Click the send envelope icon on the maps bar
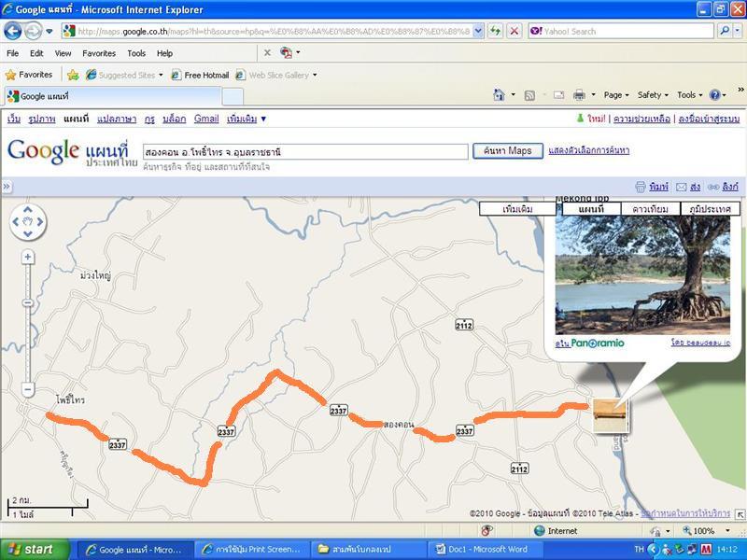 pos(682,188)
